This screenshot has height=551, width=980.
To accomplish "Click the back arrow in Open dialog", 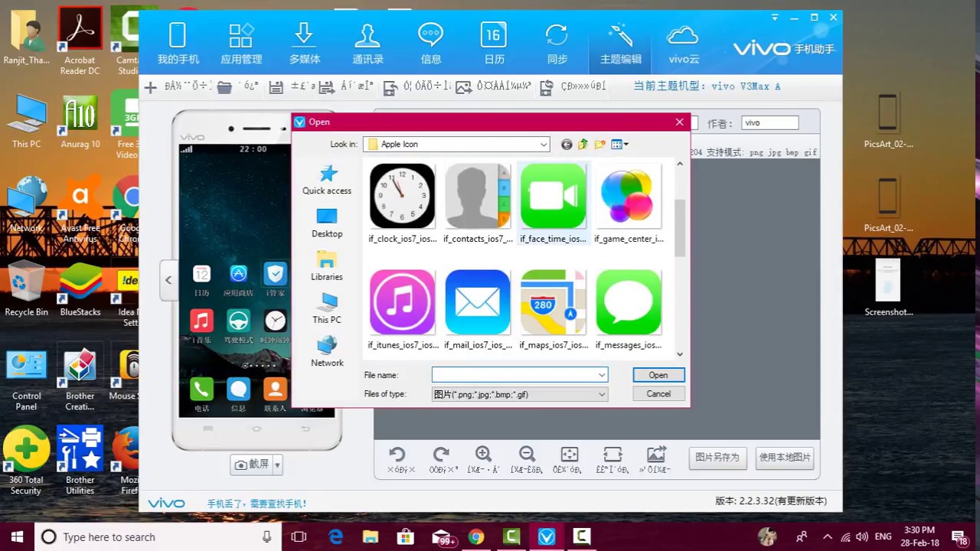I will pos(567,144).
